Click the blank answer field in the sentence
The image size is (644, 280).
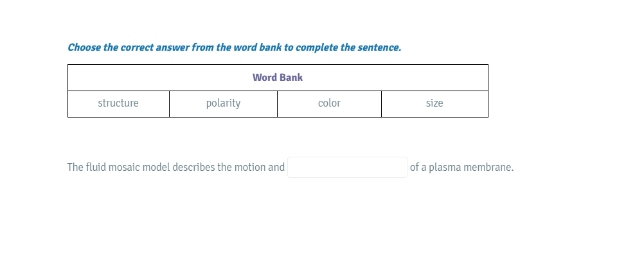coord(347,167)
